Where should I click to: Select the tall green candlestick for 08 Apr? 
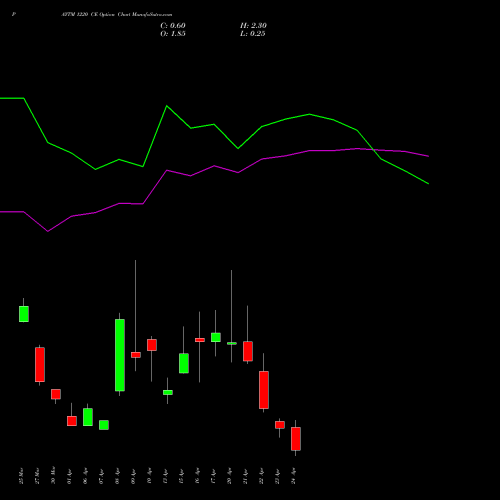click(x=120, y=355)
